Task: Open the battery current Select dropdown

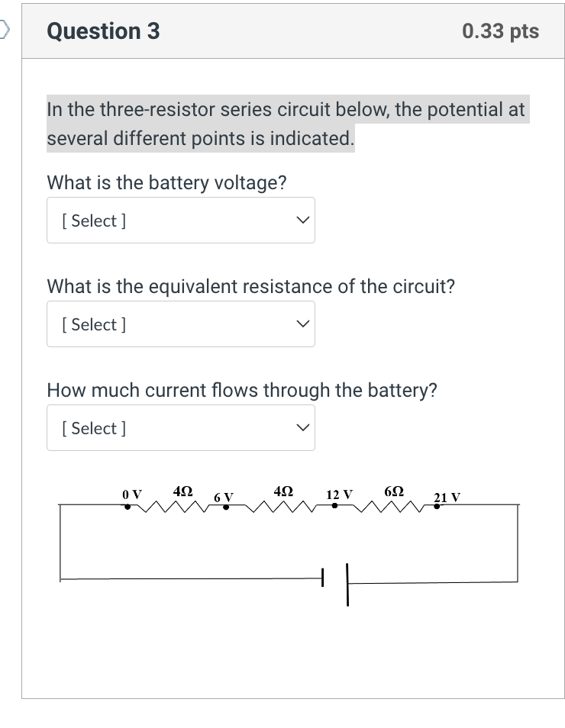Action: coord(181,427)
